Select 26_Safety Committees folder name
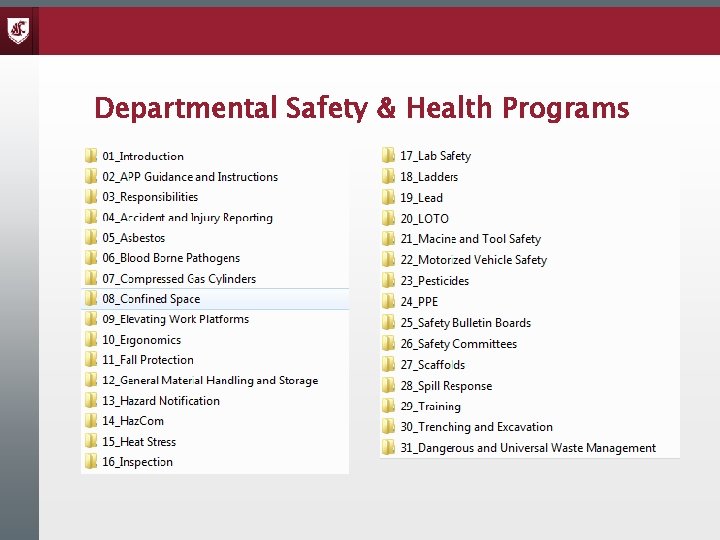Screen dimensions: 720x540 (458, 344)
